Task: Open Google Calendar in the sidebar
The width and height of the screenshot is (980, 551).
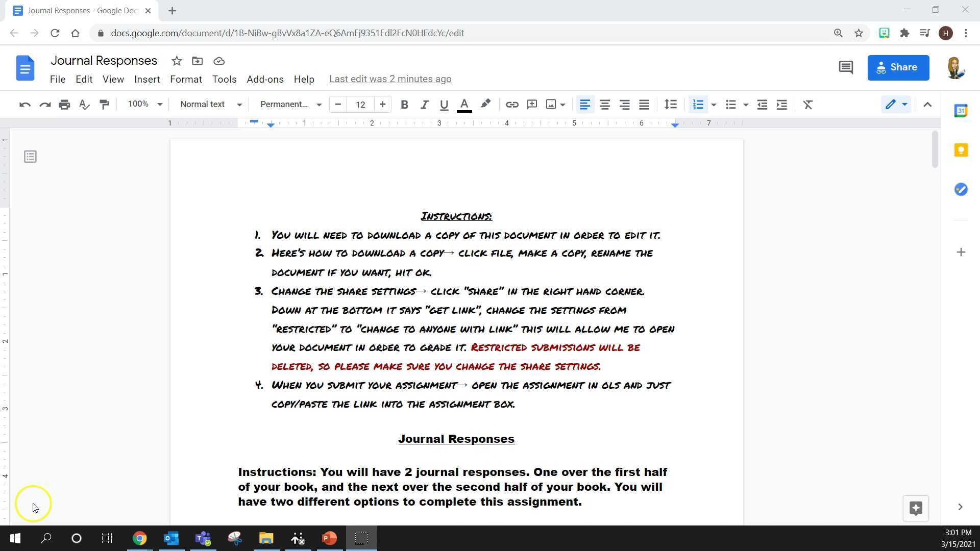Action: point(961,110)
